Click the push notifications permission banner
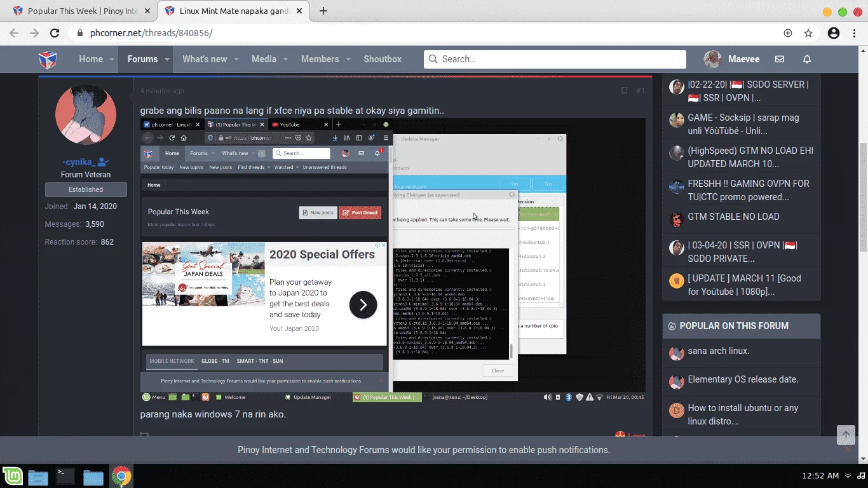The width and height of the screenshot is (868, 488). (x=424, y=450)
